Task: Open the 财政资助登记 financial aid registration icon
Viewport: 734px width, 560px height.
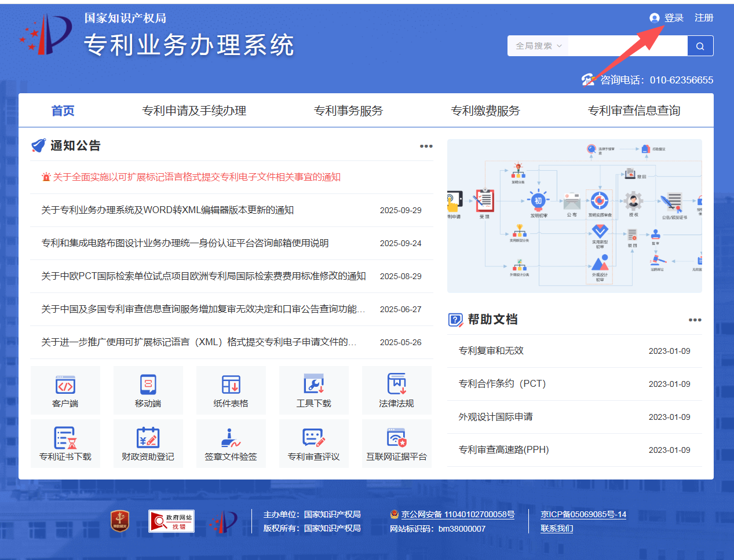Action: tap(148, 443)
